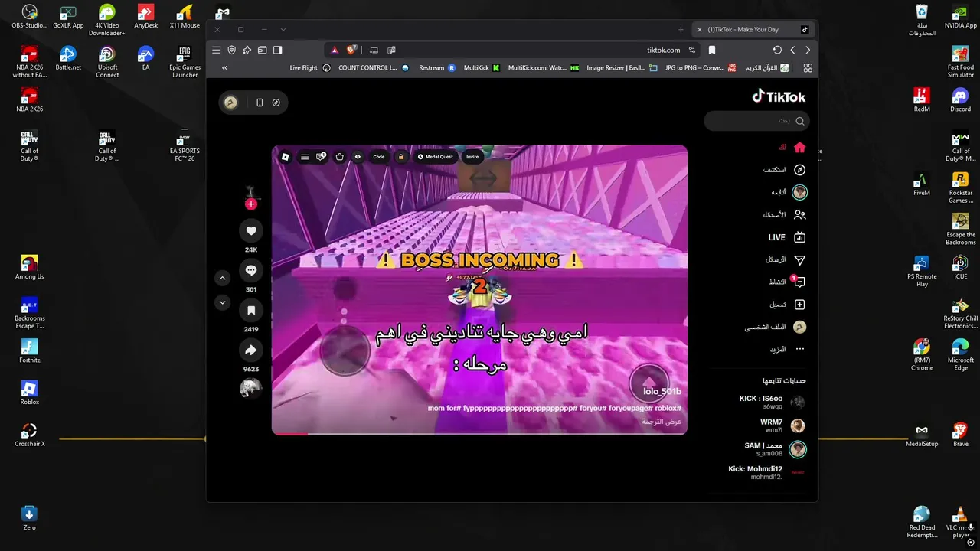Click the TikTok search field
Viewport: 980px width, 551px height.
click(x=756, y=121)
